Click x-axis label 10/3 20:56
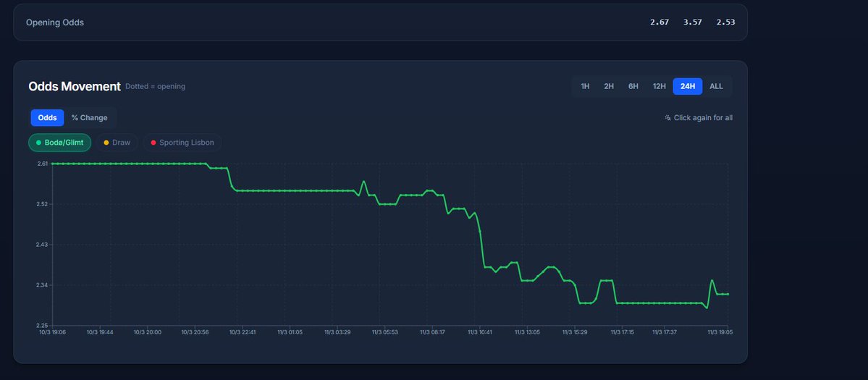868x380 pixels. [x=195, y=332]
